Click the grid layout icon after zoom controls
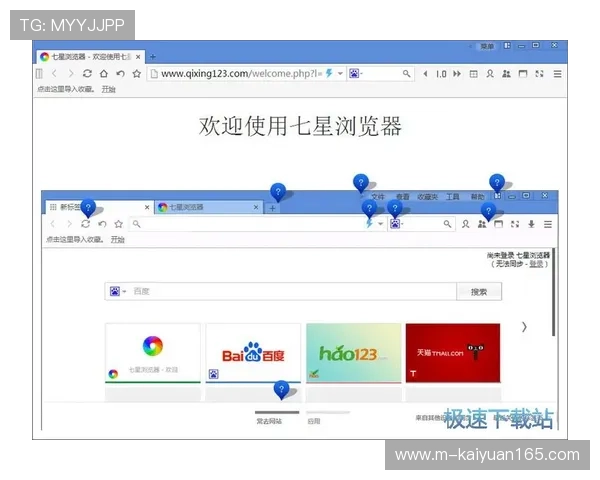Viewport: 600px width, 480px height. (x=473, y=74)
